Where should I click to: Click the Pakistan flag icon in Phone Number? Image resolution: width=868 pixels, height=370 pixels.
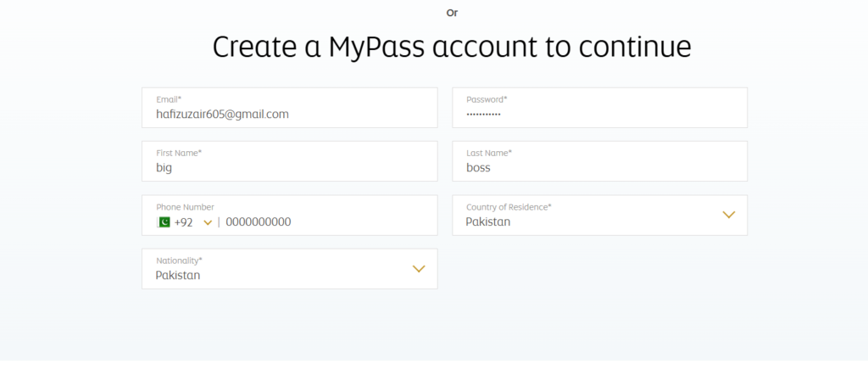click(x=164, y=222)
